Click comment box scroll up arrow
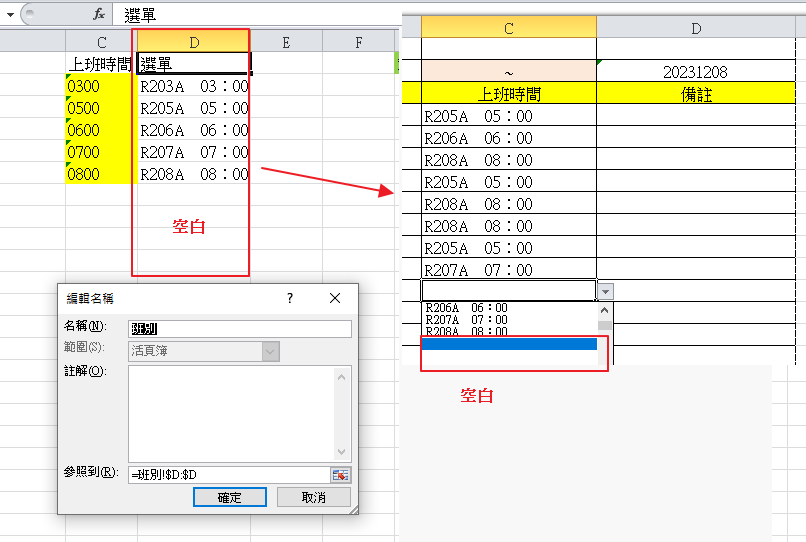The height and width of the screenshot is (542, 806). click(342, 377)
